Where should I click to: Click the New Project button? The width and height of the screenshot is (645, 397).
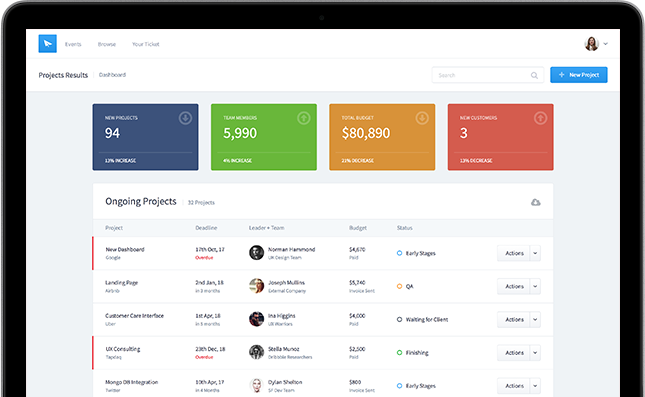pyautogui.click(x=579, y=75)
